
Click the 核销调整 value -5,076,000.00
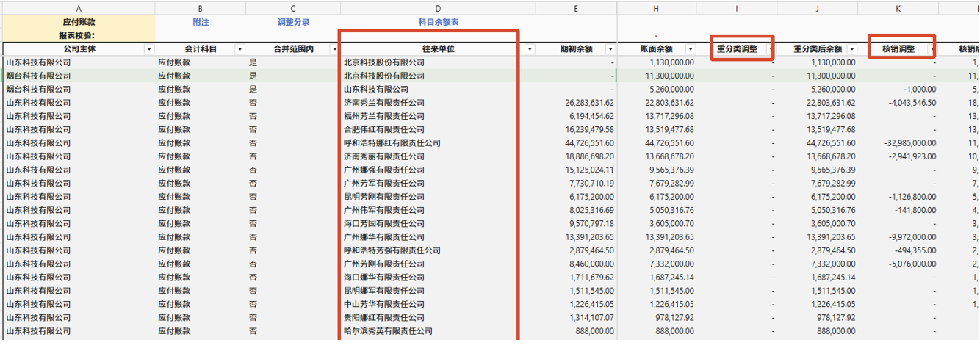click(x=912, y=264)
